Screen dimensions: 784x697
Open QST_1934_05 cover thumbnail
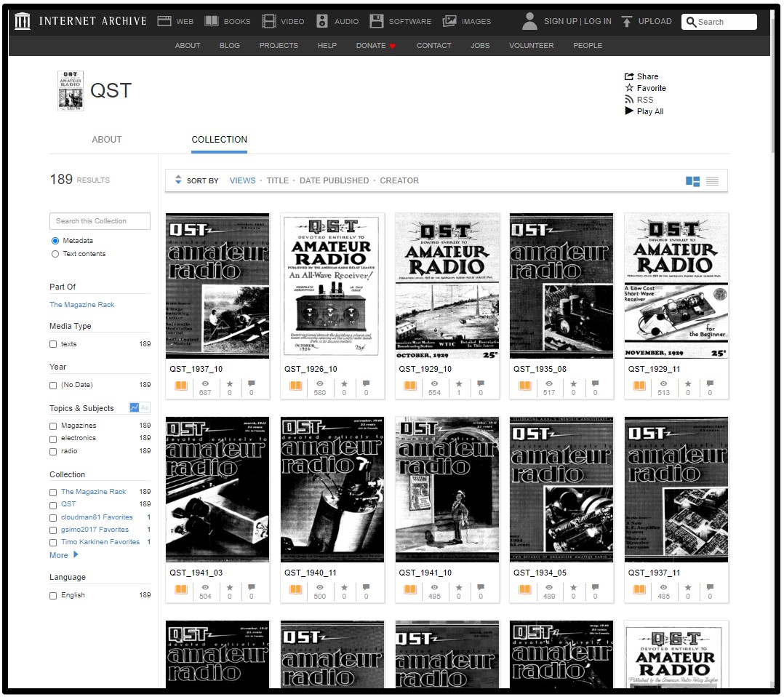(x=561, y=490)
